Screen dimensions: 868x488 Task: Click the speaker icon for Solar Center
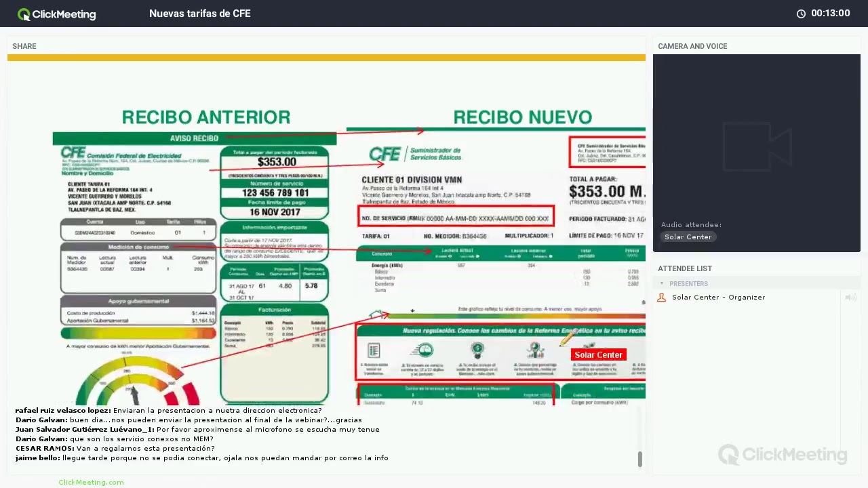tap(850, 298)
